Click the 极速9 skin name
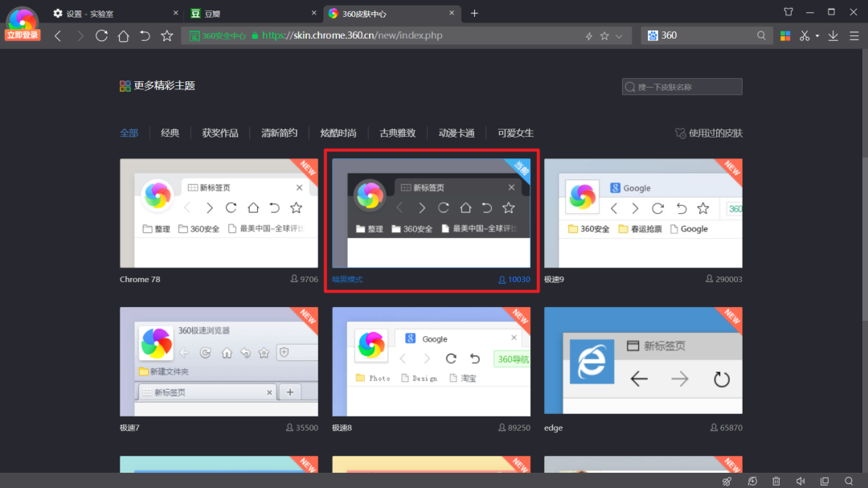Viewport: 868px width, 488px height. point(554,279)
